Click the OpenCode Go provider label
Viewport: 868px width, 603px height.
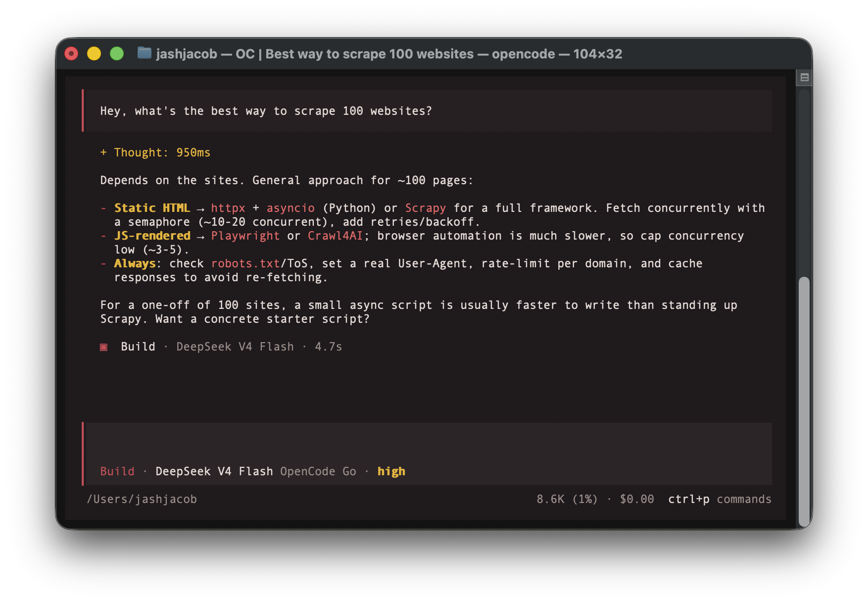click(x=318, y=471)
